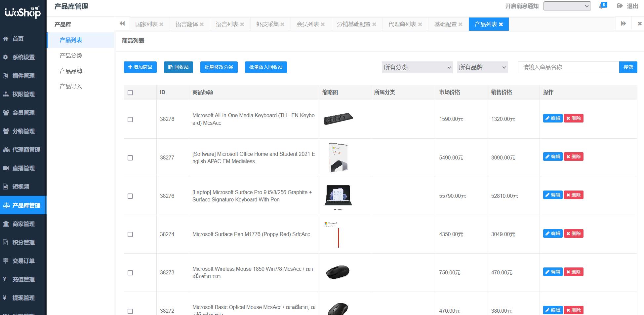Delete product 38274 Surface Pen
This screenshot has width=644, height=315.
(x=574, y=233)
